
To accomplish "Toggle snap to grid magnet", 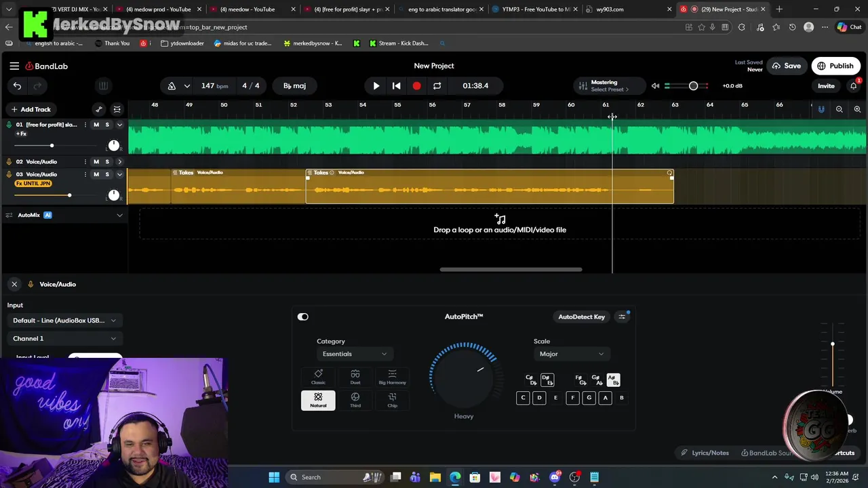I will click(x=821, y=109).
